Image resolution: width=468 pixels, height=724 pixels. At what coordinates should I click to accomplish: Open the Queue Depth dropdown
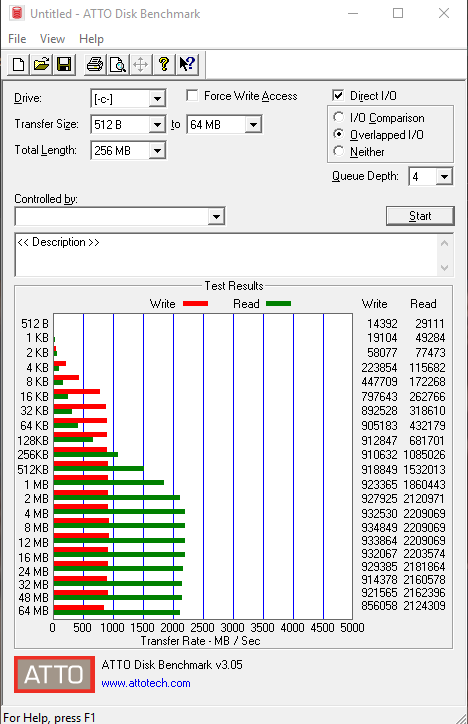444,176
